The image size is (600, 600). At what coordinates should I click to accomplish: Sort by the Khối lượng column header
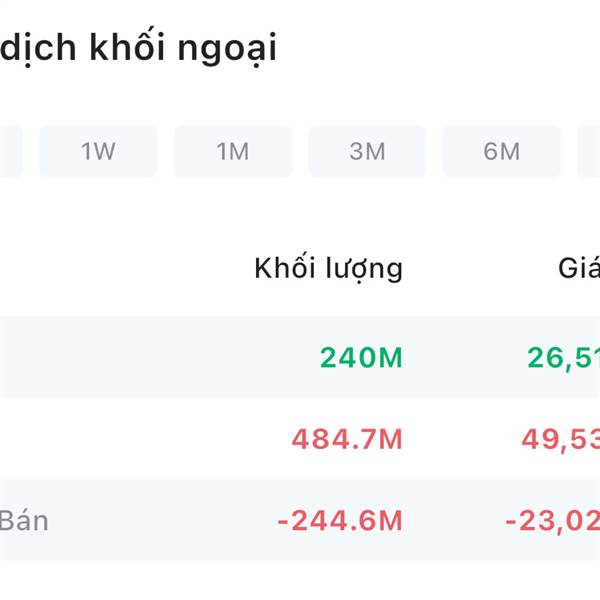328,268
